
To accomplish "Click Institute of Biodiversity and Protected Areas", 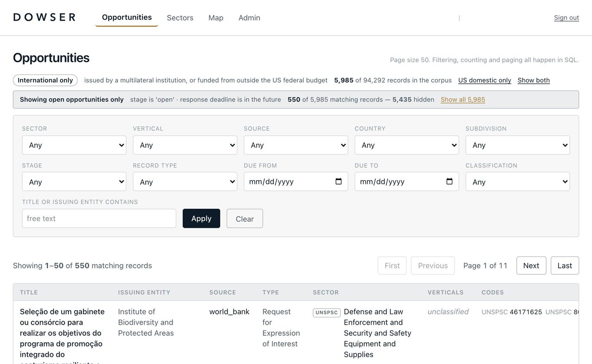I will click(x=146, y=322).
